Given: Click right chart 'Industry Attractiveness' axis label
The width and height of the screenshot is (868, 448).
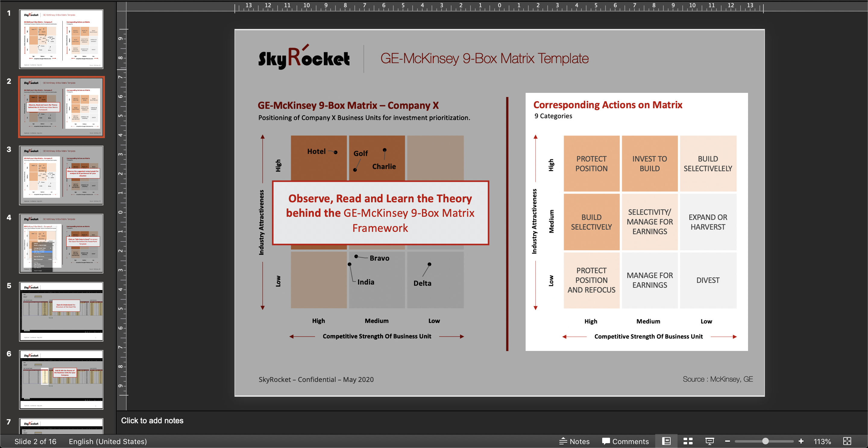Looking at the screenshot, I should [534, 222].
